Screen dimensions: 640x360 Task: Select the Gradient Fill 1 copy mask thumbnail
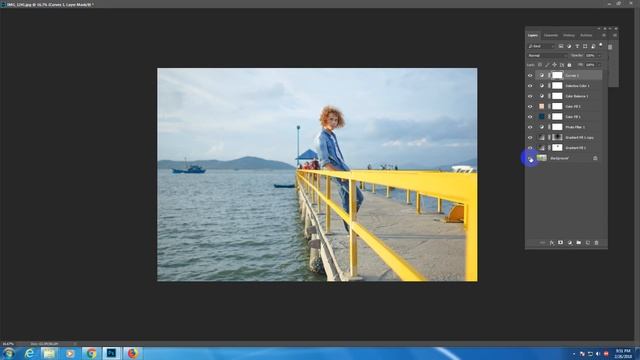[557, 138]
